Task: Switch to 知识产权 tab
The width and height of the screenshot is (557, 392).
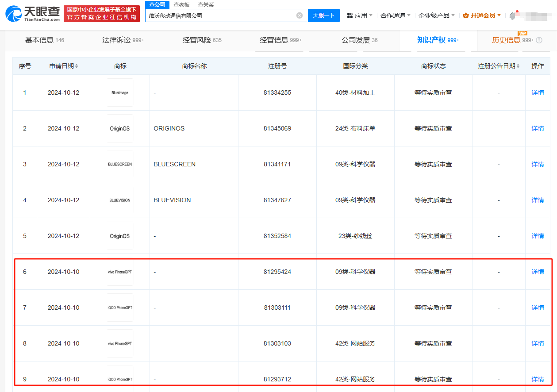Action: coord(438,40)
